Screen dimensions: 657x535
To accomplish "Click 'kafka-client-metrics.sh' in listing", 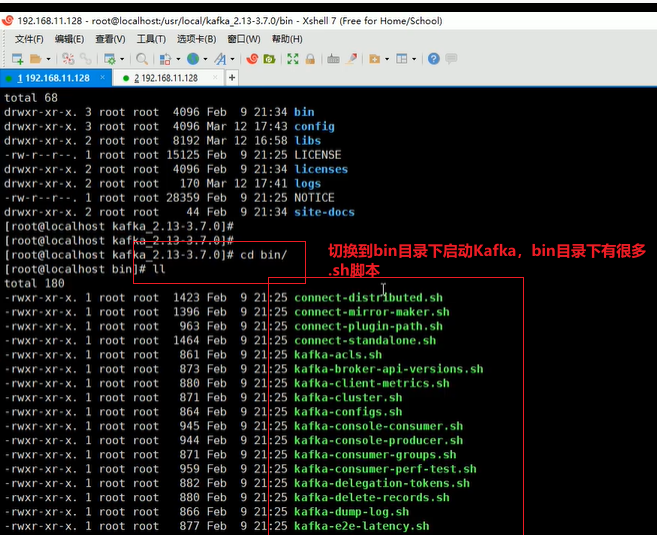I will point(372,383).
